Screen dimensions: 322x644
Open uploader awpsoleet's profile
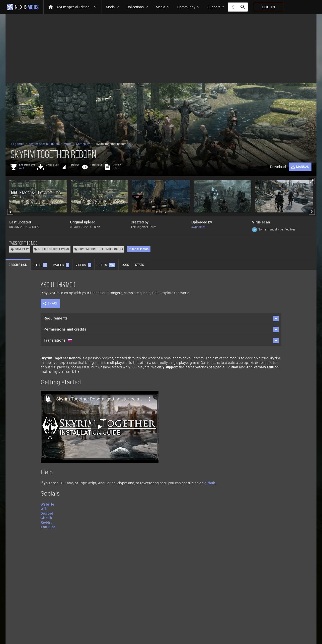pos(198,227)
